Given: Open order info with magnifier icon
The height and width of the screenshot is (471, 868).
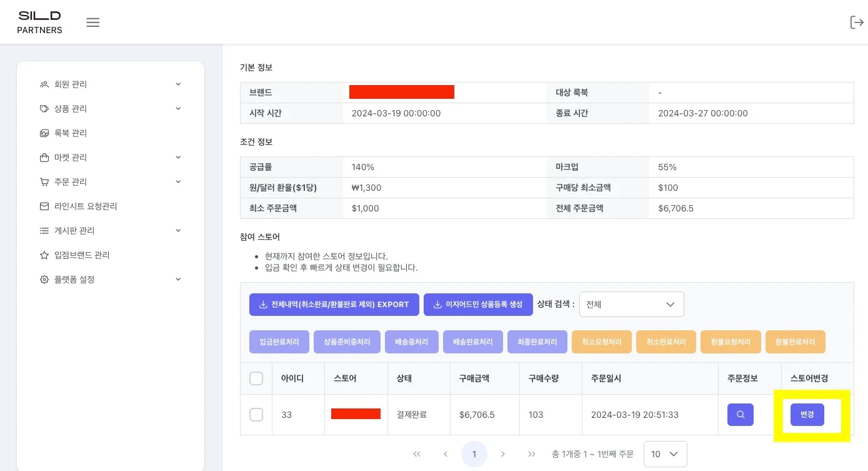Looking at the screenshot, I should tap(740, 415).
